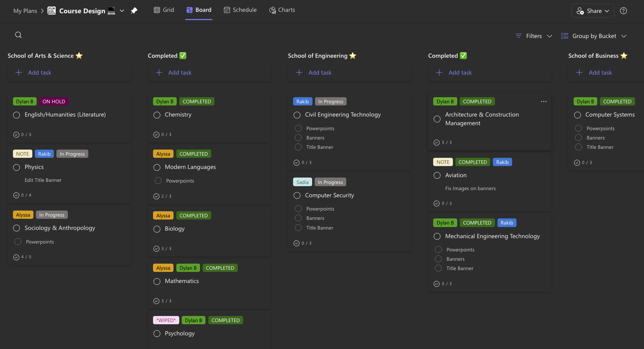Viewport: 644px width, 349px height.
Task: Click the Course Design plan icon
Action: [52, 11]
